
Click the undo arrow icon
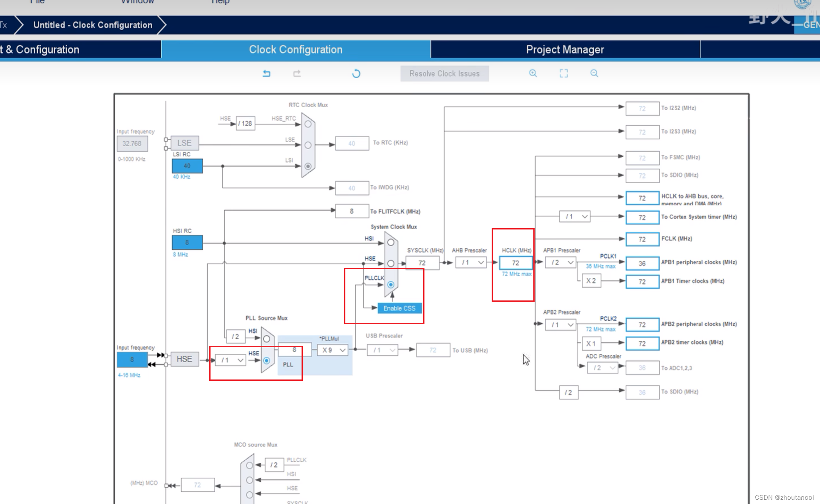click(267, 74)
